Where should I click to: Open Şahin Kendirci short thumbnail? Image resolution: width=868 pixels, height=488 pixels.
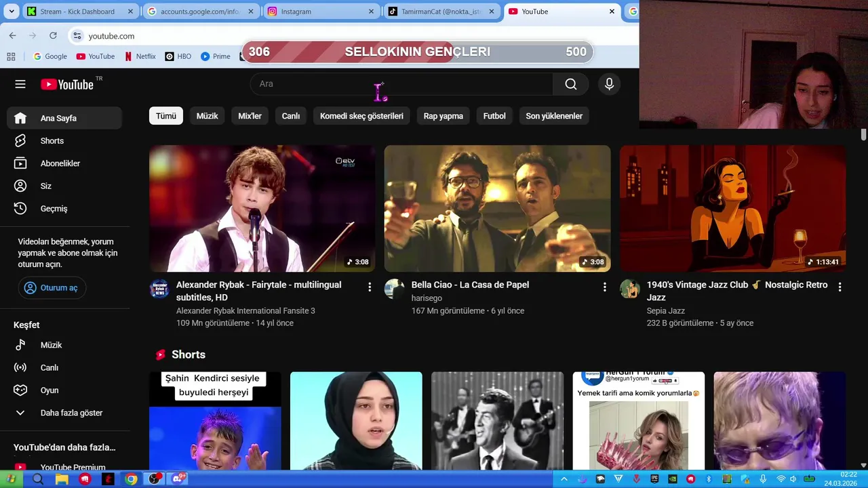click(x=215, y=420)
